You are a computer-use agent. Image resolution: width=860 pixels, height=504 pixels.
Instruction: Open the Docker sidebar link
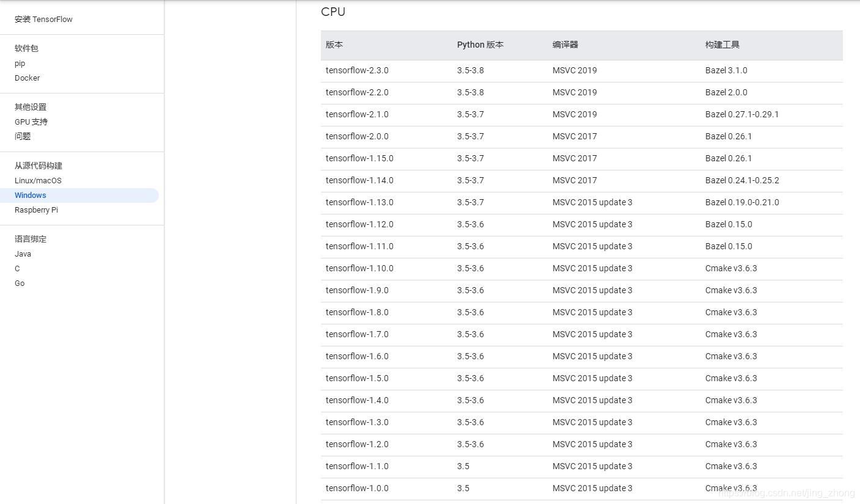coord(27,78)
